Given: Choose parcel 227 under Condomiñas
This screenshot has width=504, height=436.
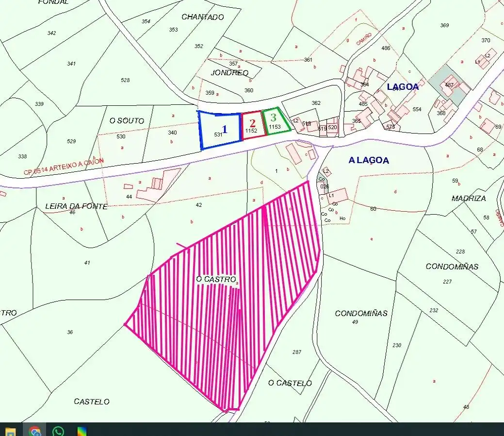Looking at the screenshot, I should tap(447, 282).
